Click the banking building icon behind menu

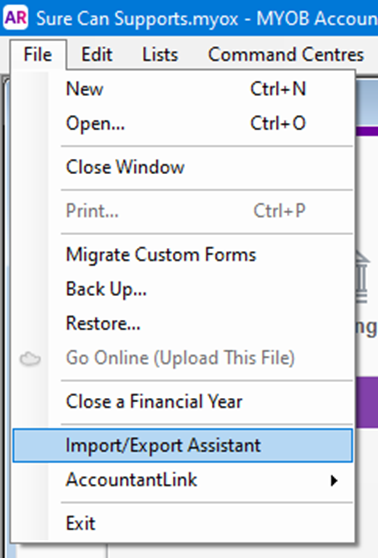(x=362, y=277)
